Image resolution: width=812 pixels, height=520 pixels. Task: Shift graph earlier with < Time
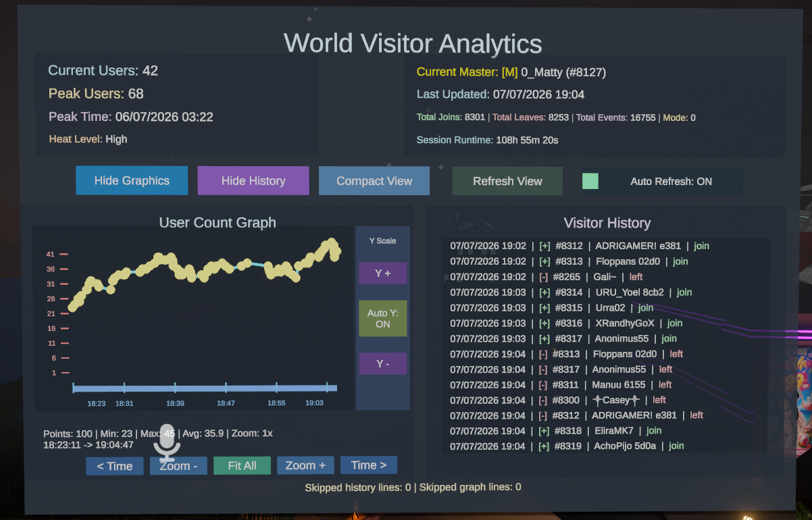pyautogui.click(x=115, y=465)
